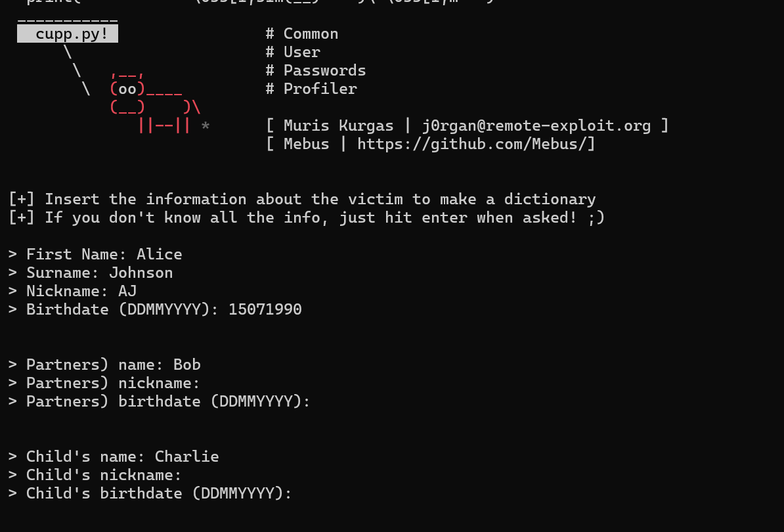This screenshot has height=532, width=784.
Task: Select the Surname entry Johnson
Action: point(141,273)
